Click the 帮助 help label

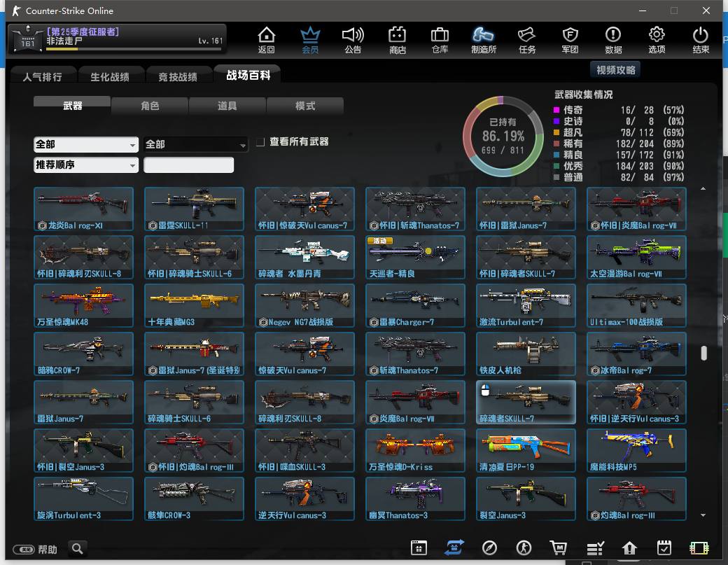(48, 550)
